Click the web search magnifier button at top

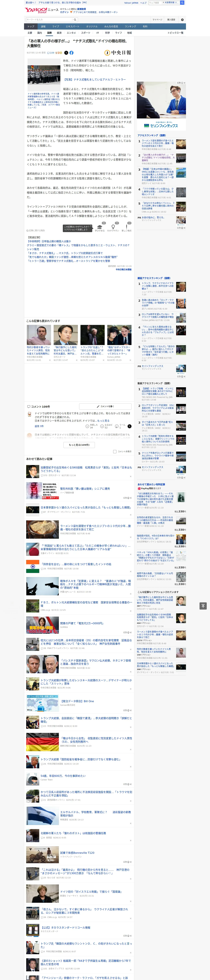[182, 3]
